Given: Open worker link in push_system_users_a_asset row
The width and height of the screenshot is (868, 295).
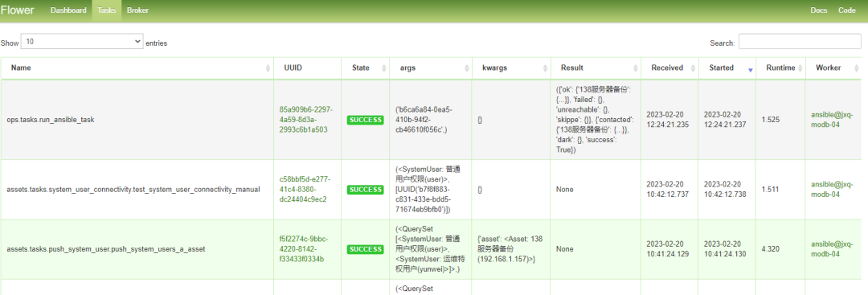Looking at the screenshot, I should [x=833, y=249].
